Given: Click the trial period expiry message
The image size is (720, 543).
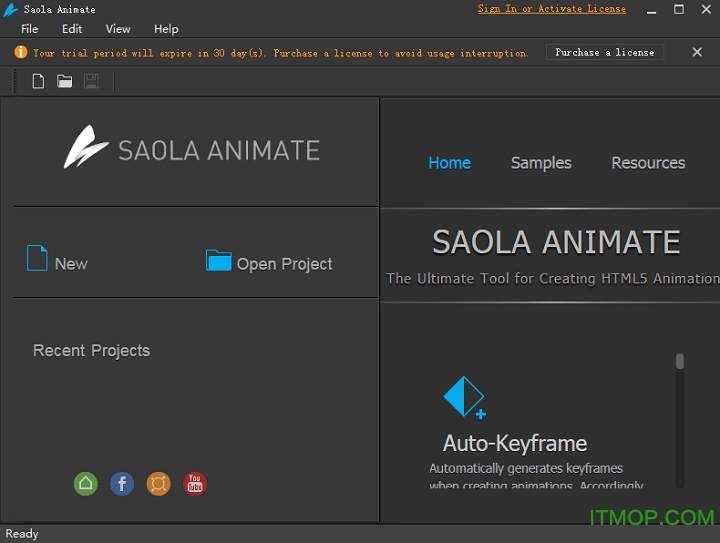Looking at the screenshot, I should (281, 53).
